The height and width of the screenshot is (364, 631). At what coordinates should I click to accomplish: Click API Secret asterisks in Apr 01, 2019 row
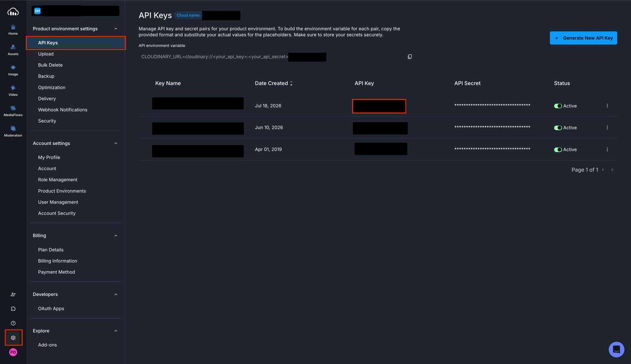492,149
